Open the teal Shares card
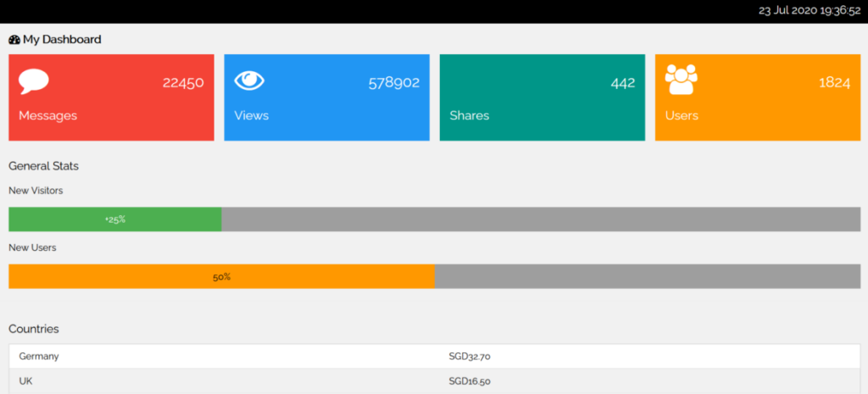 click(x=542, y=97)
